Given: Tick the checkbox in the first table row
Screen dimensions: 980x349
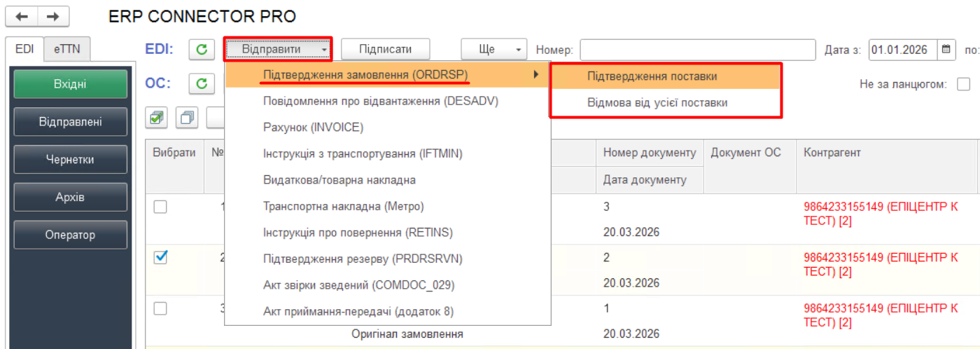Looking at the screenshot, I should [160, 207].
